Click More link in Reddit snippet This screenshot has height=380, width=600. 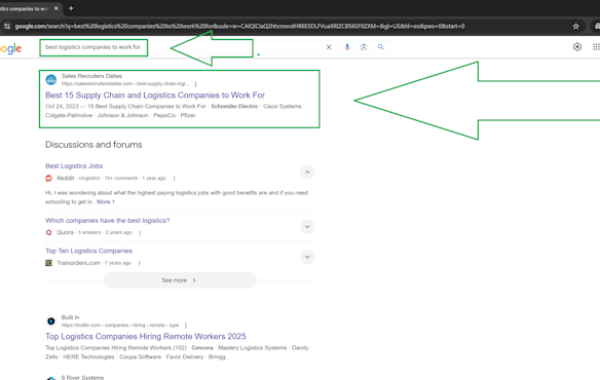tap(105, 202)
